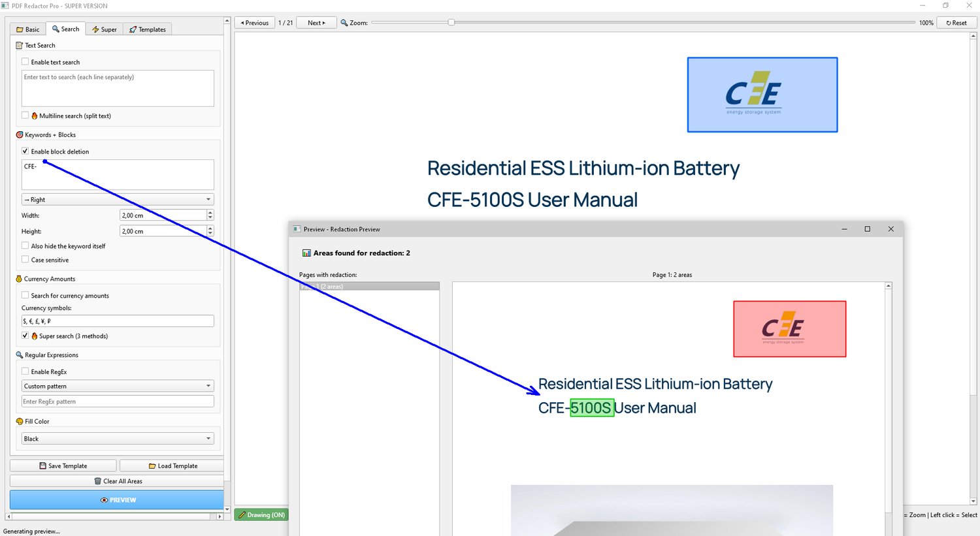Click the Keywords + Blocks target icon

click(x=19, y=135)
